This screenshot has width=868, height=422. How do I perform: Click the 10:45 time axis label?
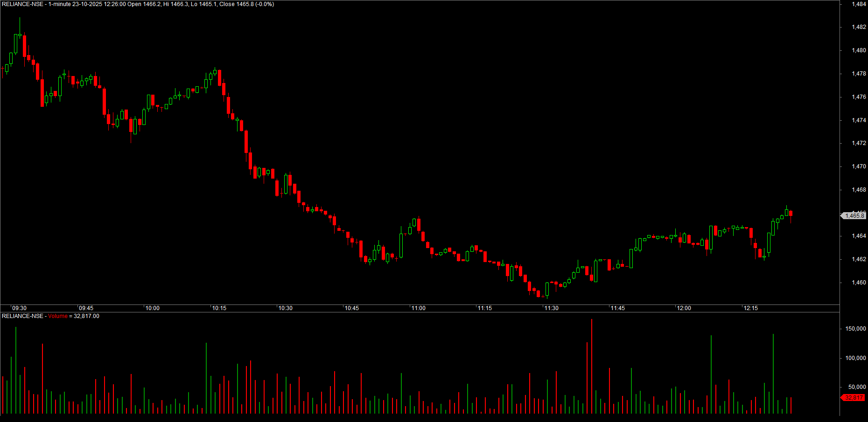tap(352, 308)
